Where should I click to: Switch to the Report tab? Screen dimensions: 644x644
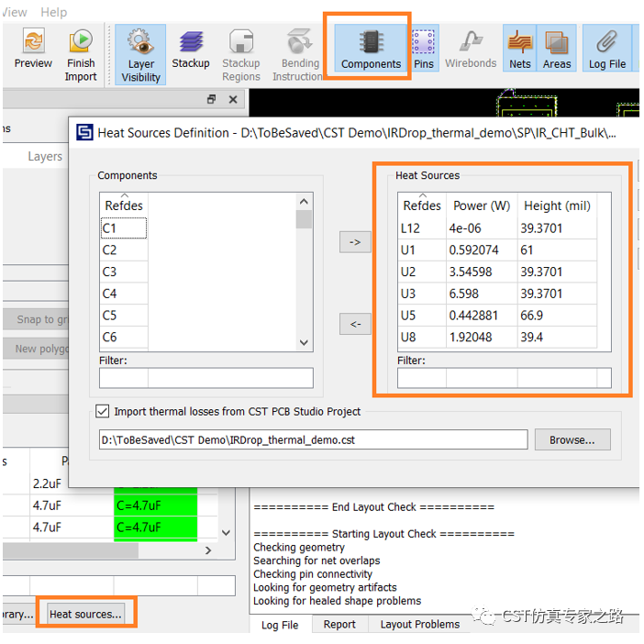[339, 625]
